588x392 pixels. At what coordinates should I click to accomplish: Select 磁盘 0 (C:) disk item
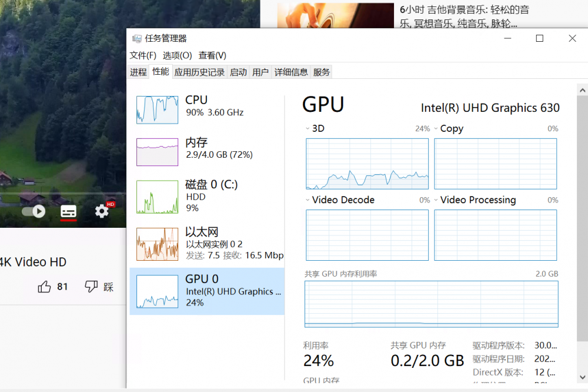[x=207, y=197]
